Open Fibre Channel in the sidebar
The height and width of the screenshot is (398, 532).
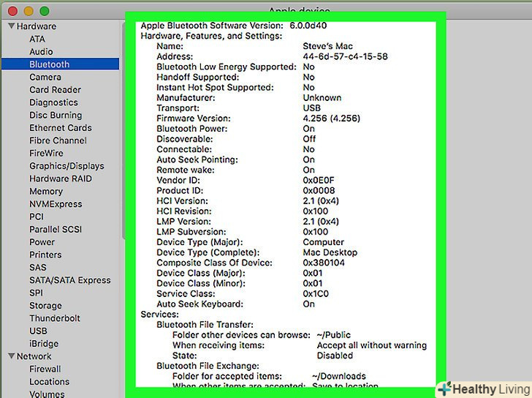pos(58,140)
